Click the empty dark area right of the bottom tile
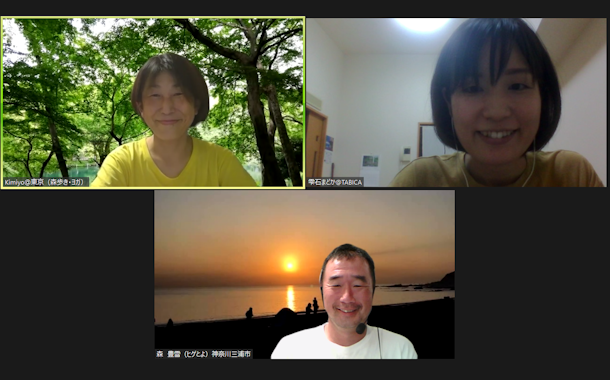This screenshot has width=610, height=380. (x=532, y=274)
